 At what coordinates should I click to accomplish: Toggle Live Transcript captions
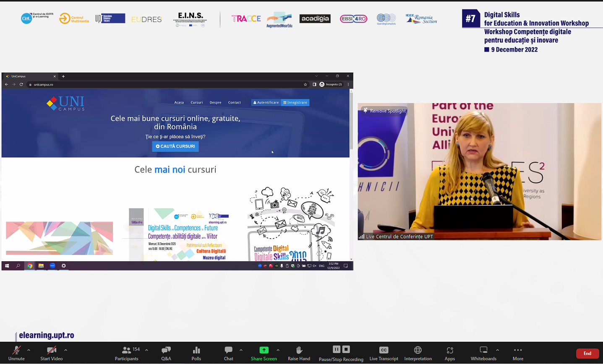click(384, 353)
